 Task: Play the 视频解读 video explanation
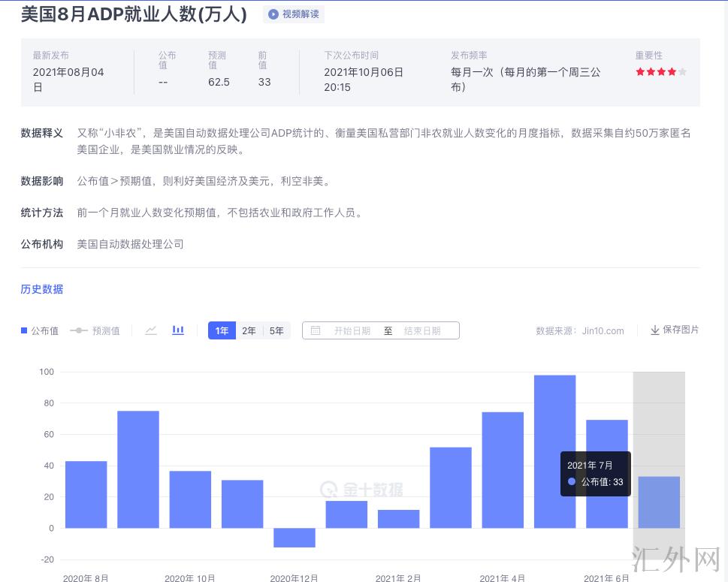pos(294,14)
